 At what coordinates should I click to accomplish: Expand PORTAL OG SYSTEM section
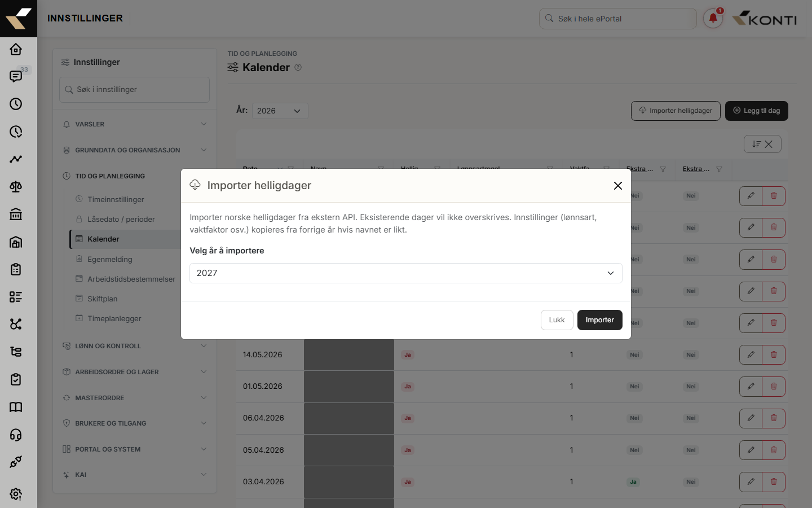pos(135,449)
